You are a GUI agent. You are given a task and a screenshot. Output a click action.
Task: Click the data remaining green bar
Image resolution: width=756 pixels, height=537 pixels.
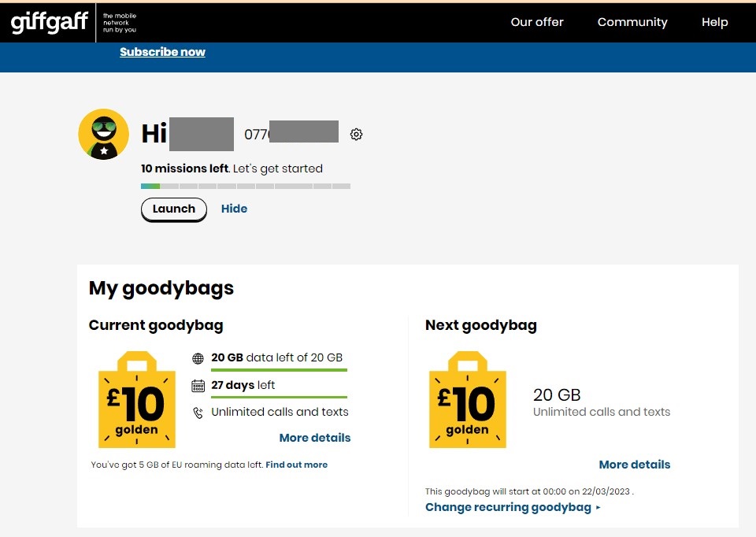pyautogui.click(x=279, y=370)
